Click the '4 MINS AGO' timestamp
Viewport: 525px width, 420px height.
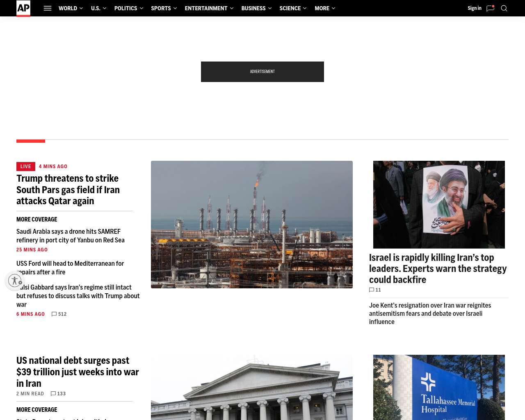pyautogui.click(x=53, y=167)
